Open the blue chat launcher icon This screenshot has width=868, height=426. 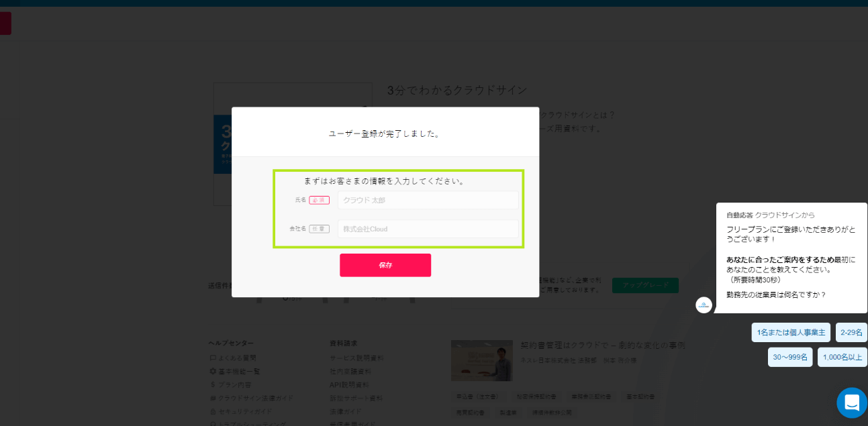click(x=851, y=403)
